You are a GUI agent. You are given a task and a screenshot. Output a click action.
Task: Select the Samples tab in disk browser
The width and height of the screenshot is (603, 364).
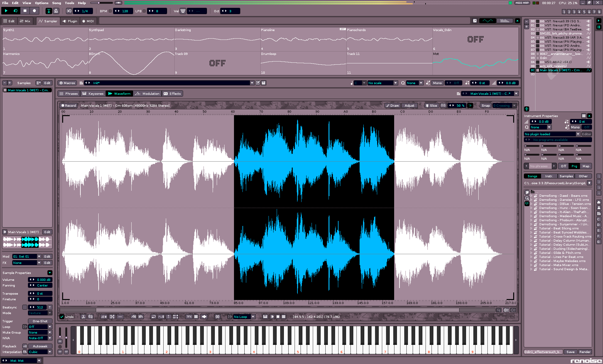coord(566,176)
